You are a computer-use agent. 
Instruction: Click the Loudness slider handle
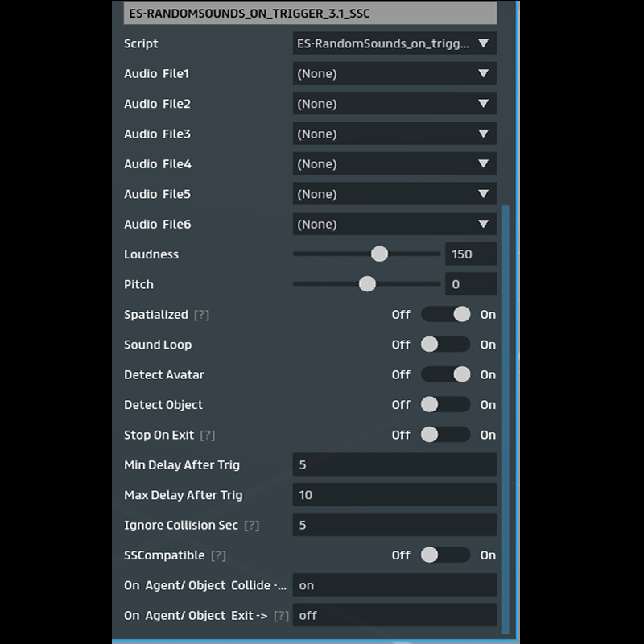[379, 254]
